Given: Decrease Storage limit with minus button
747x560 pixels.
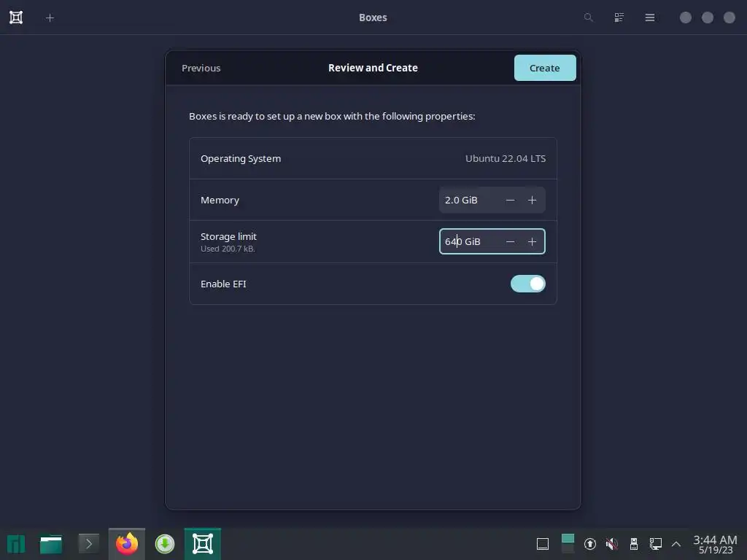Looking at the screenshot, I should [510, 241].
